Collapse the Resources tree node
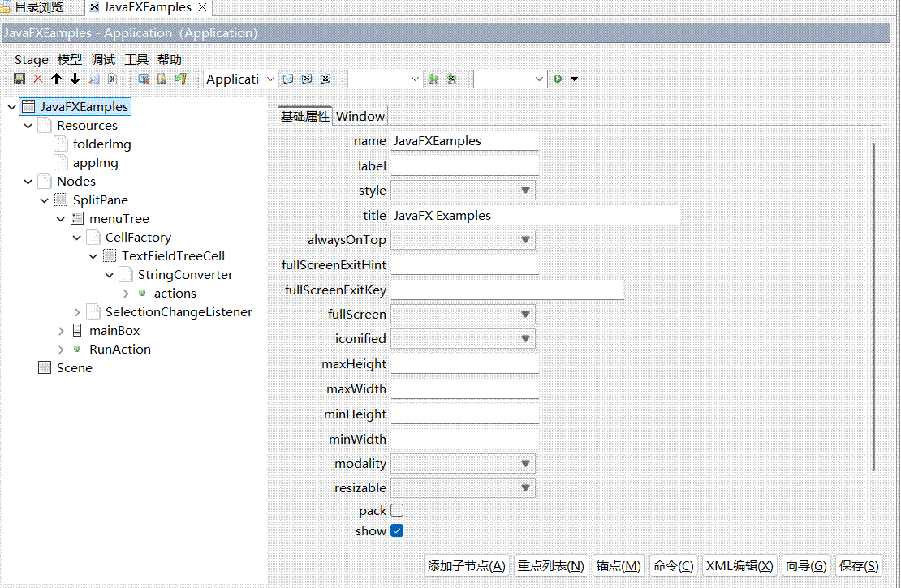The image size is (901, 588). coord(28,125)
